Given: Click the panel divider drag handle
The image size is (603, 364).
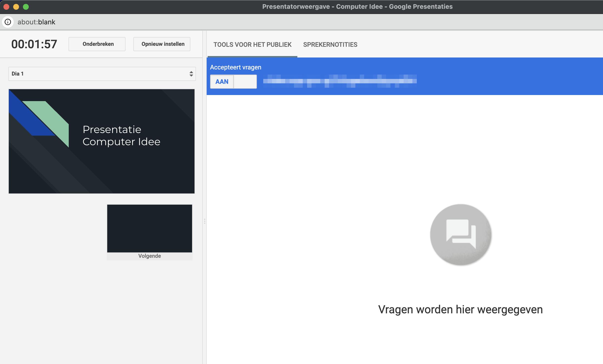Looking at the screenshot, I should click(x=204, y=221).
